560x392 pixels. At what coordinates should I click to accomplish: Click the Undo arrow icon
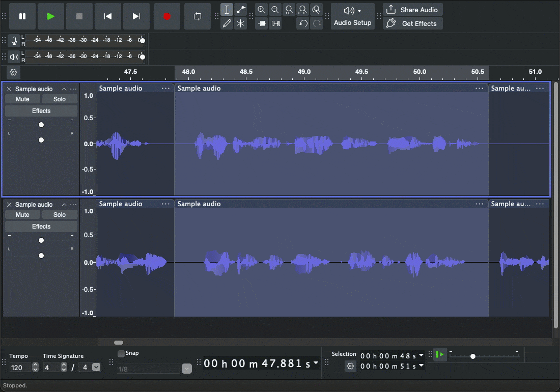(303, 23)
